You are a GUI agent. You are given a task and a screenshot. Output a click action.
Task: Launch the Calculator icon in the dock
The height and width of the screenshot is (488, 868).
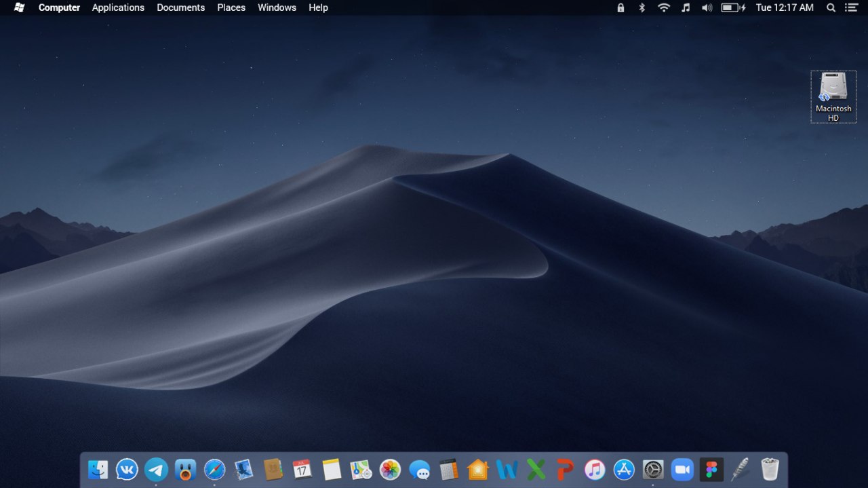[x=448, y=469]
